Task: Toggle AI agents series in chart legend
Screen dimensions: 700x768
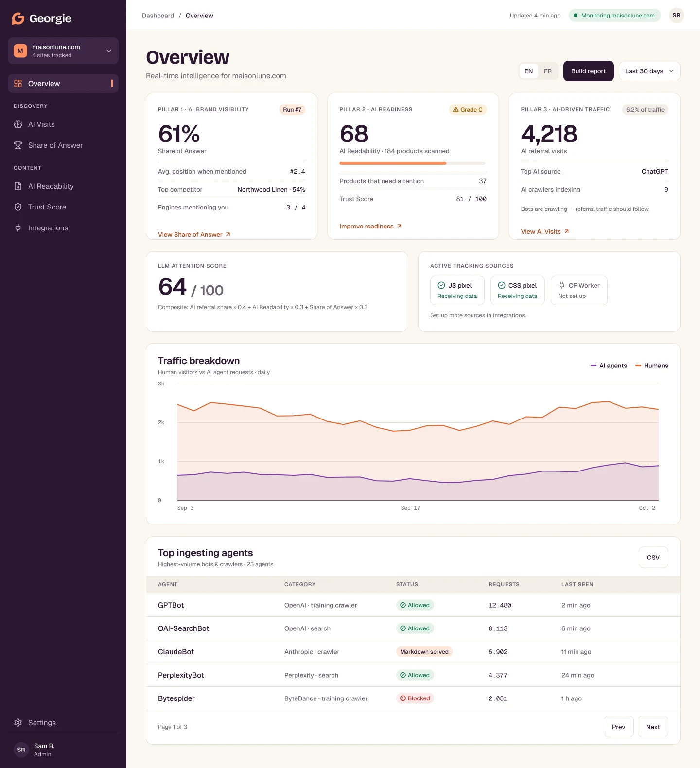Action: pyautogui.click(x=609, y=366)
